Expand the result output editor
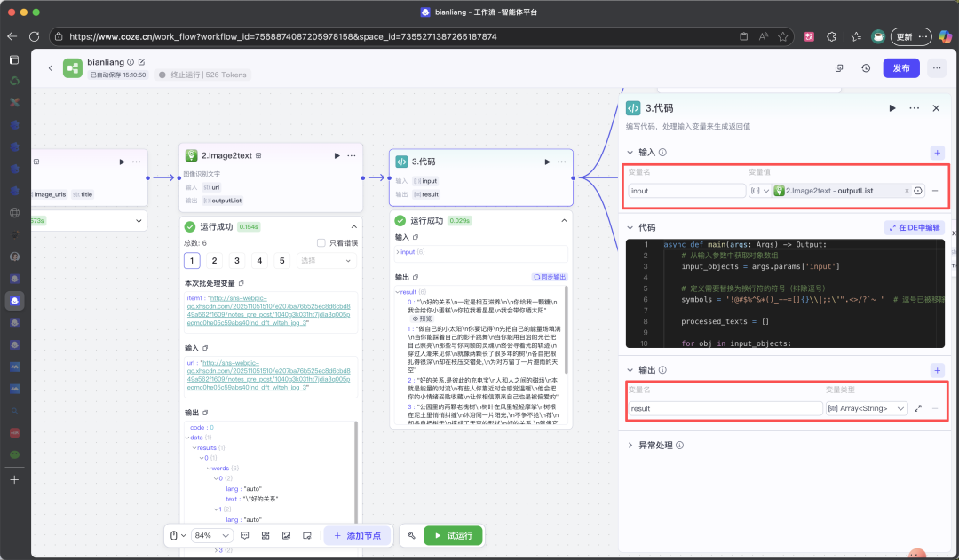Screen dimensions: 959x560 [918, 408]
